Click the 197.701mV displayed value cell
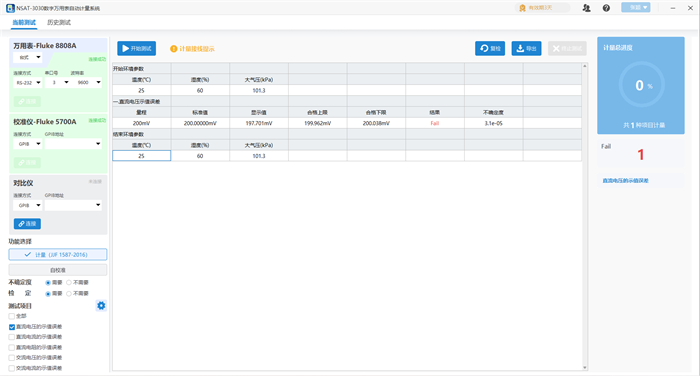 click(x=259, y=123)
